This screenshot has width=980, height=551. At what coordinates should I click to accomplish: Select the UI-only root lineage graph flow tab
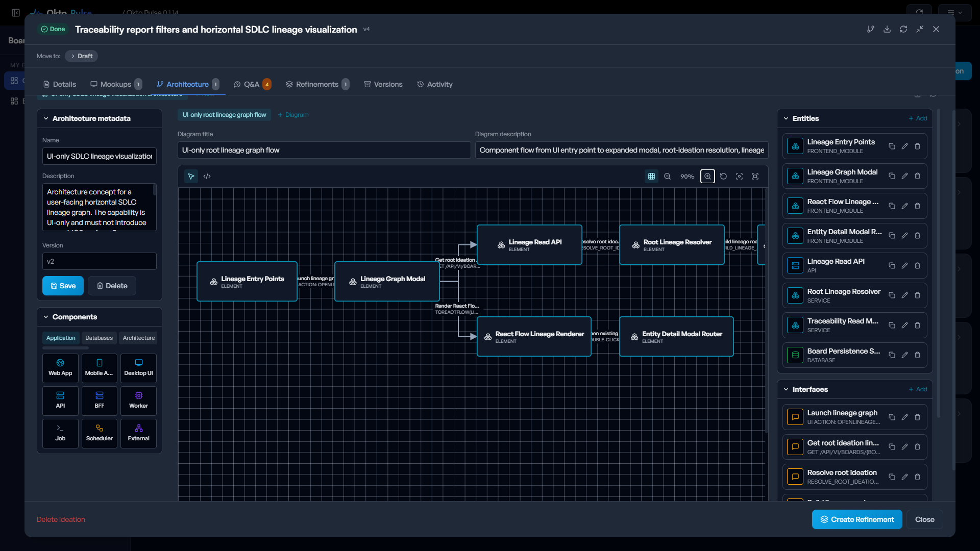pos(224,115)
